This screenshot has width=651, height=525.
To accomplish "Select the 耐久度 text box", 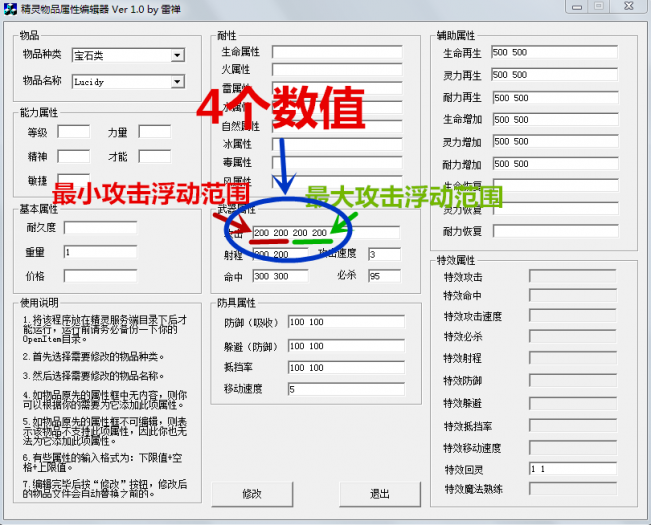I will click(100, 228).
